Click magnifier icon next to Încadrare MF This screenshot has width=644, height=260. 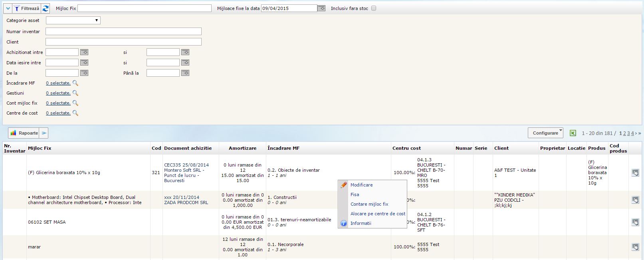coord(75,83)
